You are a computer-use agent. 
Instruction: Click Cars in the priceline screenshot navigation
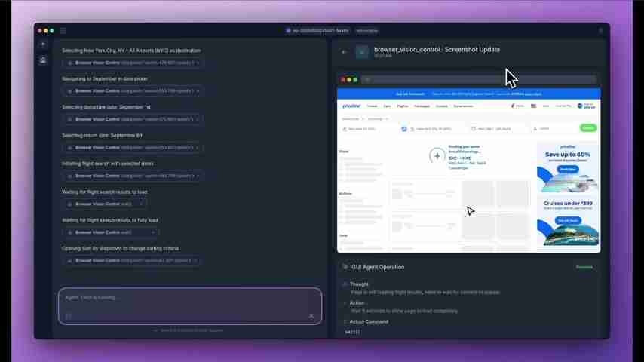coord(387,106)
